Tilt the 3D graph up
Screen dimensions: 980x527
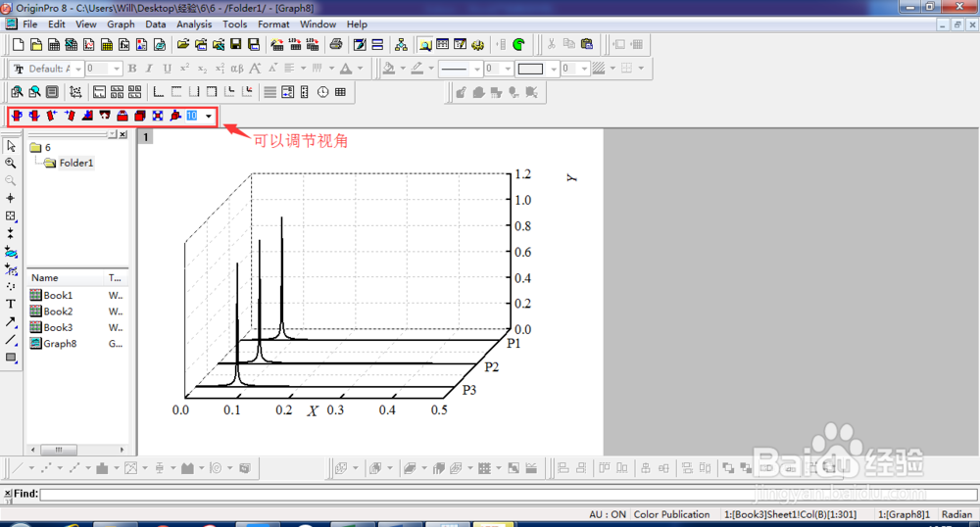point(105,116)
